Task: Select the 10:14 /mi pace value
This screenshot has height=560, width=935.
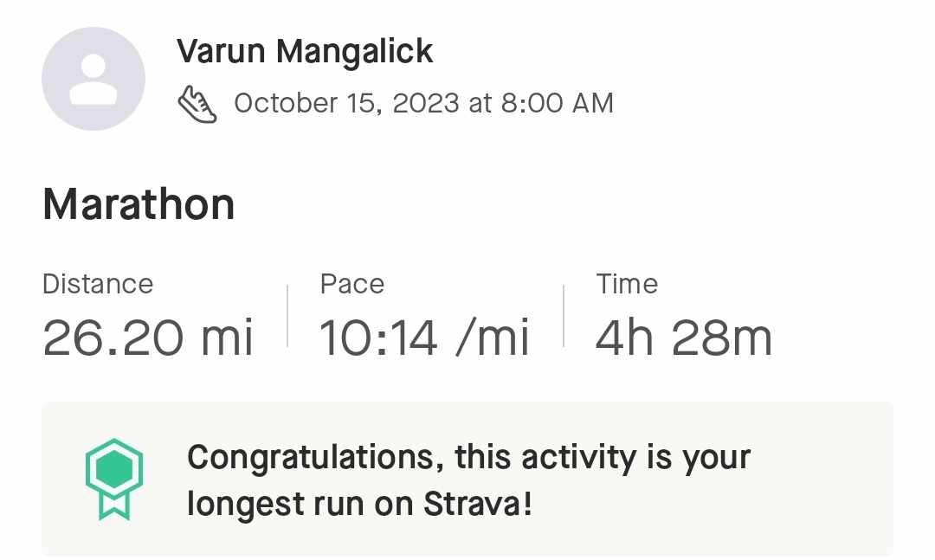Action: [424, 338]
